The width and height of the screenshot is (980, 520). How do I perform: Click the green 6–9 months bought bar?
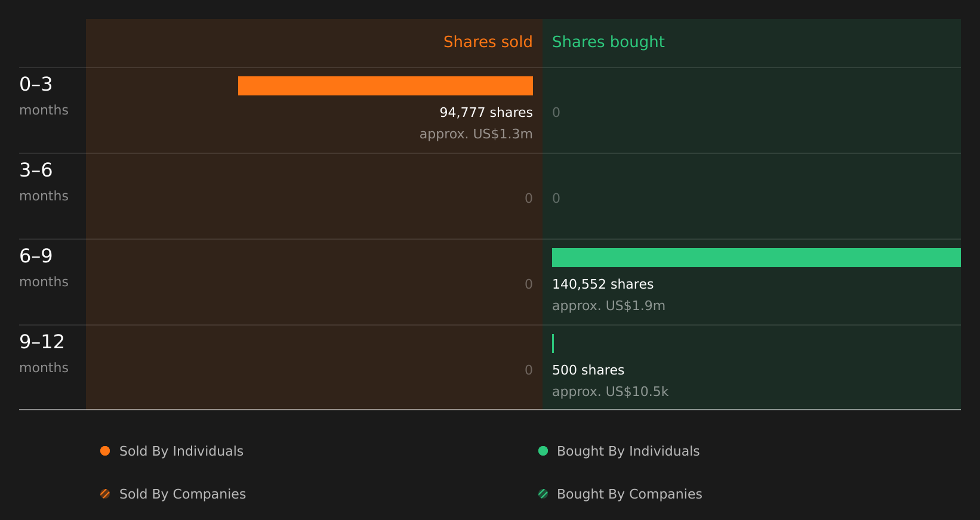(x=756, y=258)
